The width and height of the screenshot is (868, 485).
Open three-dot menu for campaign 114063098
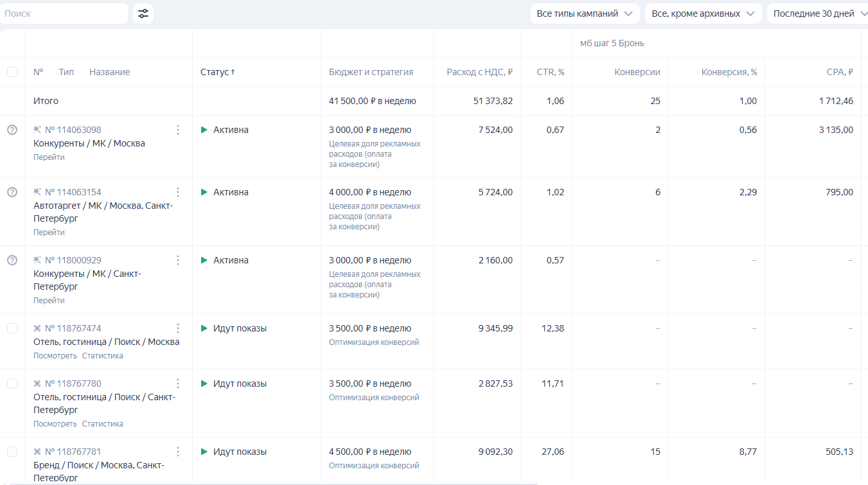coord(178,130)
